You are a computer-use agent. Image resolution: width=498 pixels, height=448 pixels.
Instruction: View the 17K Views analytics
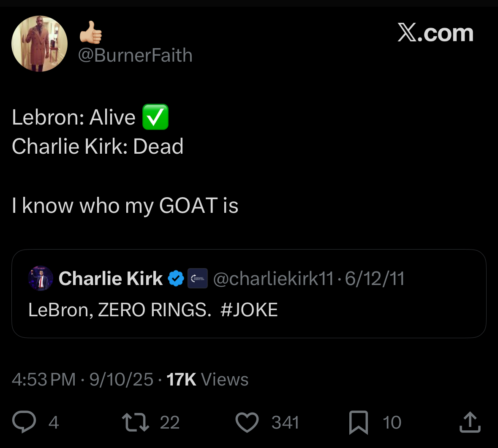pyautogui.click(x=207, y=380)
